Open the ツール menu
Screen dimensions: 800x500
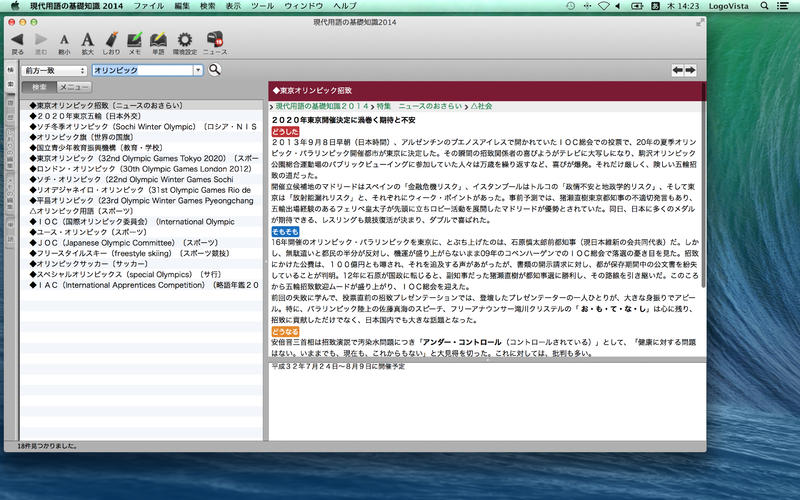click(262, 6)
